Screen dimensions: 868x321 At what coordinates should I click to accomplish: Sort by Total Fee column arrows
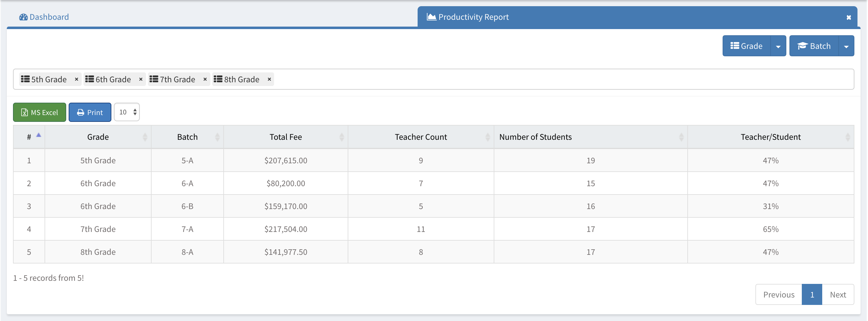click(341, 137)
